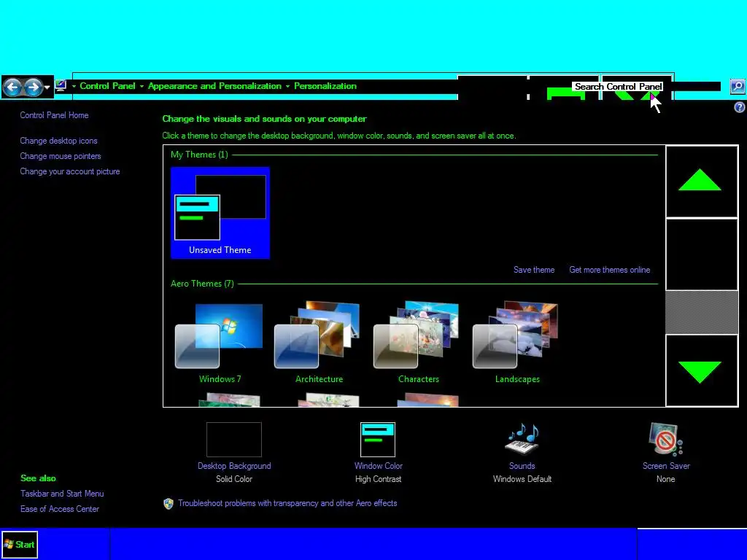Screen dimensions: 747x560
Task: Click the Desktop Background link text
Action: [x=234, y=466]
